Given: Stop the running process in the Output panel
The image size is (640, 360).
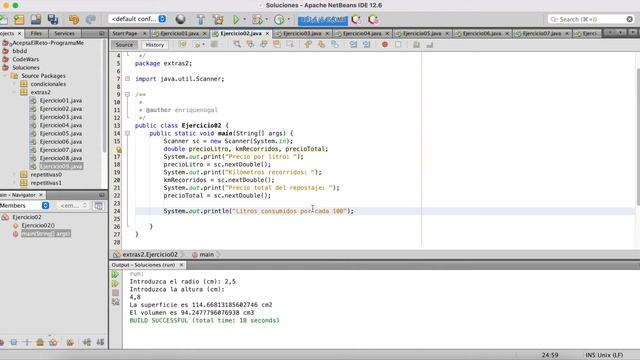Looking at the screenshot, I should click(x=116, y=293).
